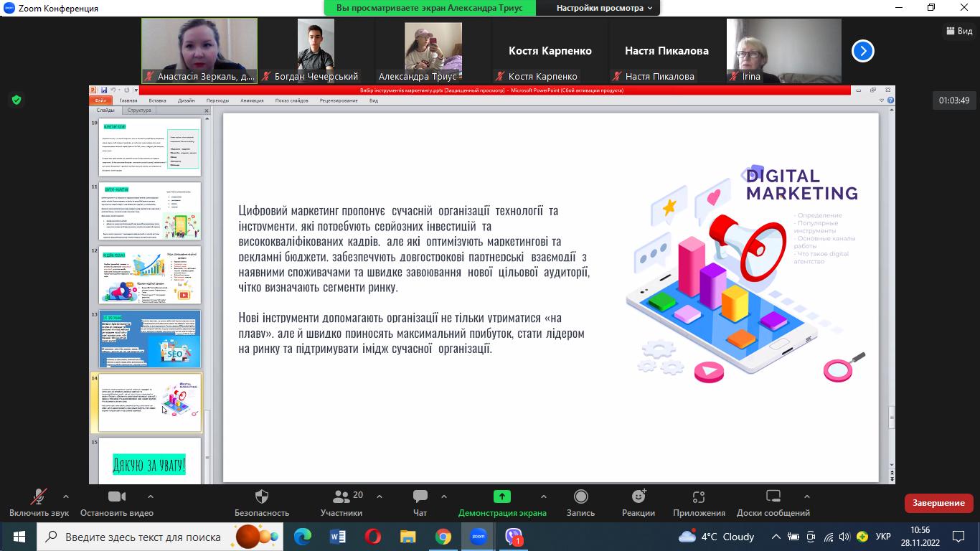The height and width of the screenshot is (551, 980).
Task: Click the green Share Screen icon
Action: point(501,496)
